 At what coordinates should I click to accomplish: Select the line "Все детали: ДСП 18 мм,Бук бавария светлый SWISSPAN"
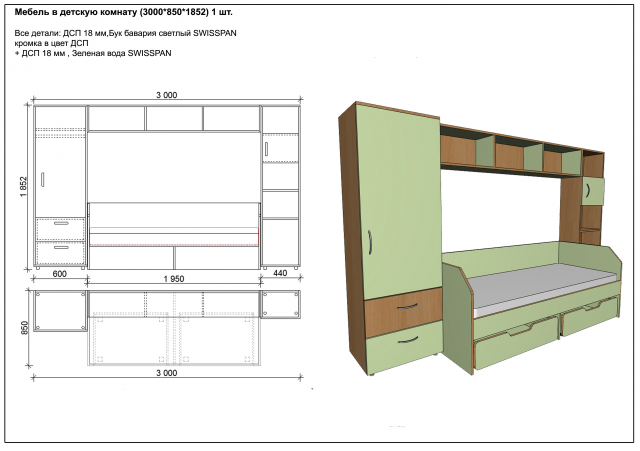pos(125,33)
